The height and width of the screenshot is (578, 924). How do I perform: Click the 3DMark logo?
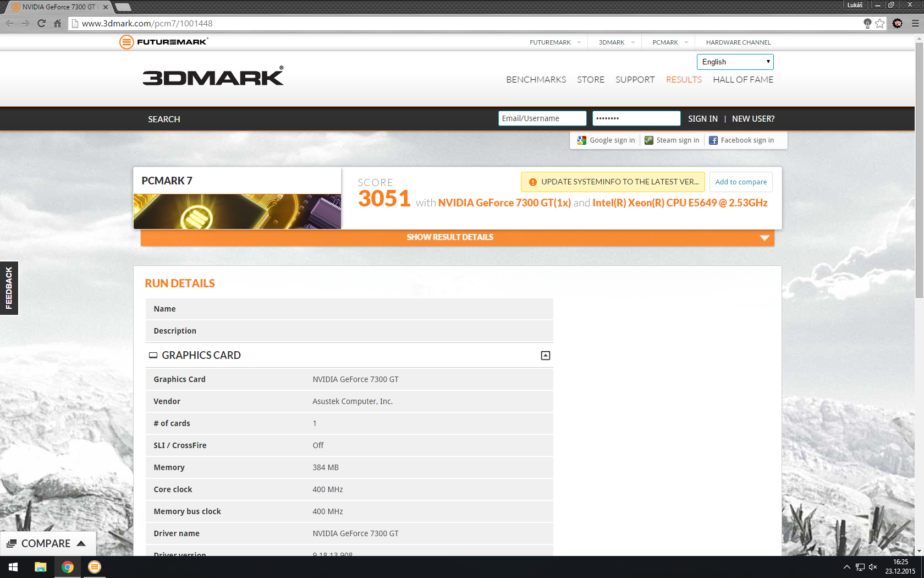[x=213, y=76]
